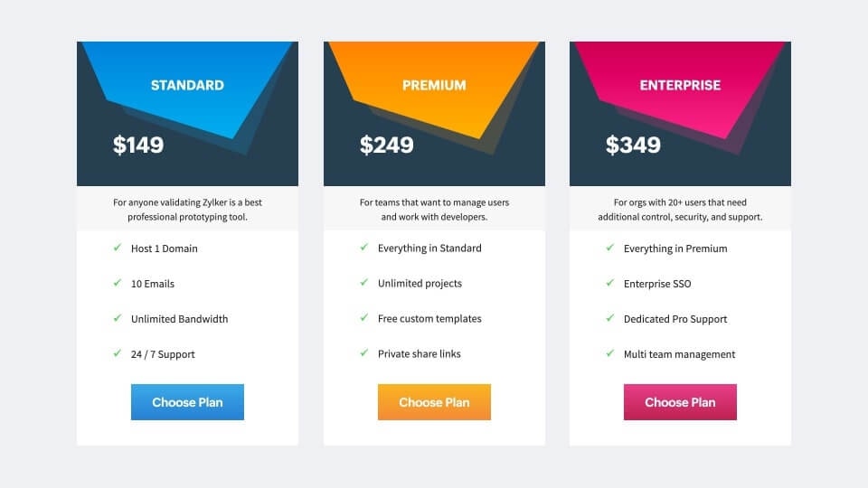
Task: Click checkmark beside Everything in Standard
Action: 363,248
